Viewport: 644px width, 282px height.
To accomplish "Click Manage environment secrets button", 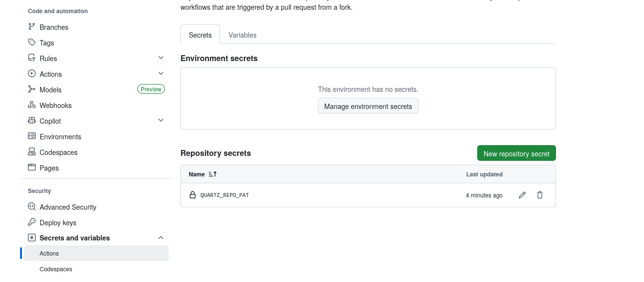I will pyautogui.click(x=368, y=106).
